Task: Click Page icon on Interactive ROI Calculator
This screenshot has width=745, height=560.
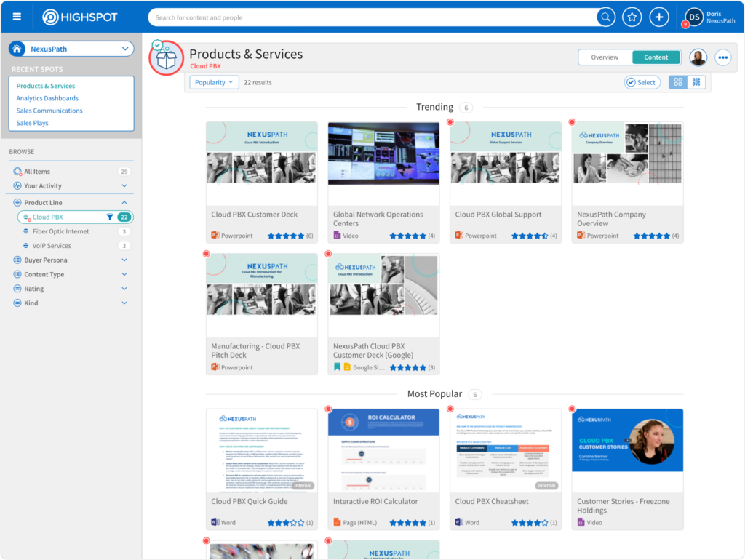Action: click(x=337, y=522)
